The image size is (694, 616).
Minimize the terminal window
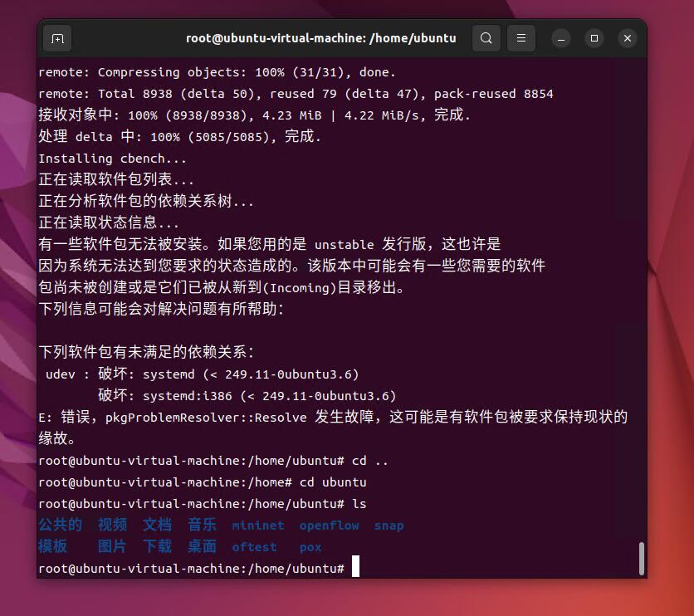click(561, 38)
